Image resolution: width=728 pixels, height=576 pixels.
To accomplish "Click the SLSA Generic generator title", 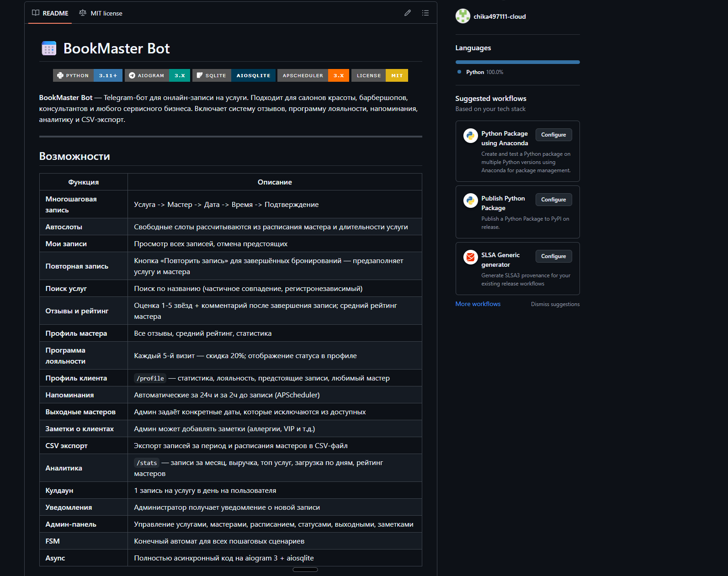I will [500, 259].
